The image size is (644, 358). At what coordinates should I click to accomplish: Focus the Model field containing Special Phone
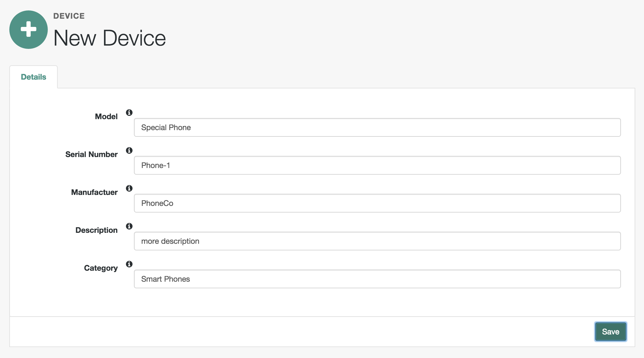[x=377, y=127]
